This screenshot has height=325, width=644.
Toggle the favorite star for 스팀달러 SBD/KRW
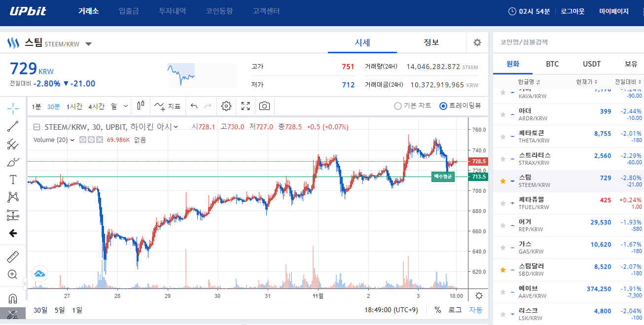coord(503,270)
